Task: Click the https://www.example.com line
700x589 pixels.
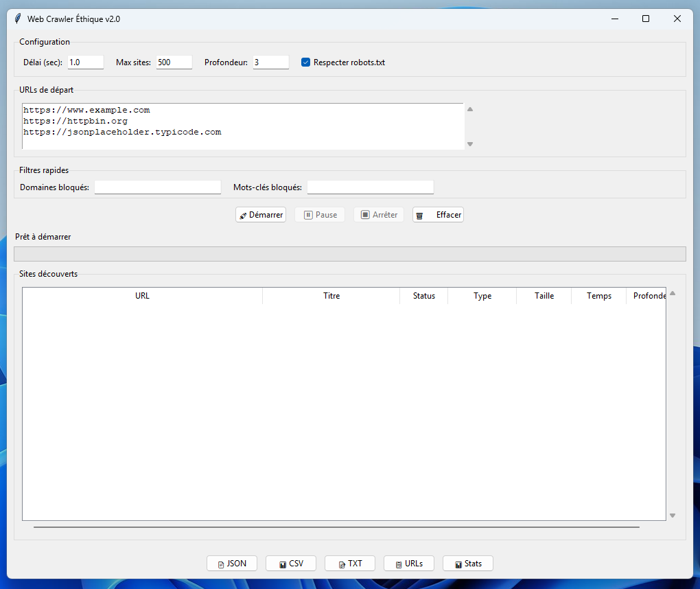Action: coord(86,110)
